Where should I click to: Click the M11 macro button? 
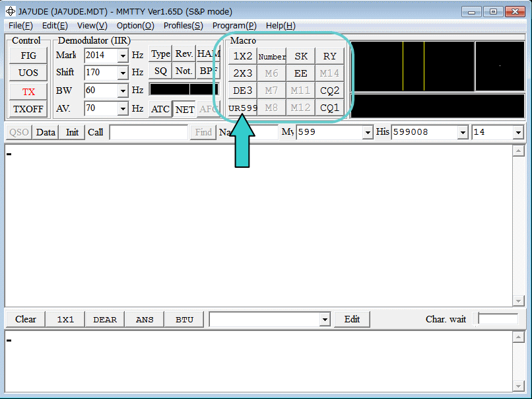pos(300,91)
